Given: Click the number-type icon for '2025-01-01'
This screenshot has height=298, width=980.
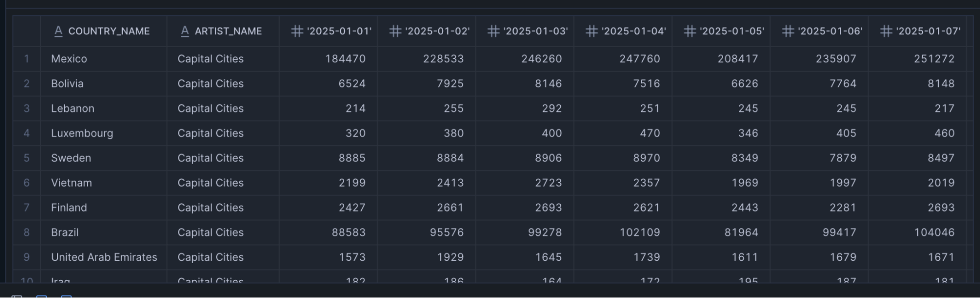Looking at the screenshot, I should [297, 31].
